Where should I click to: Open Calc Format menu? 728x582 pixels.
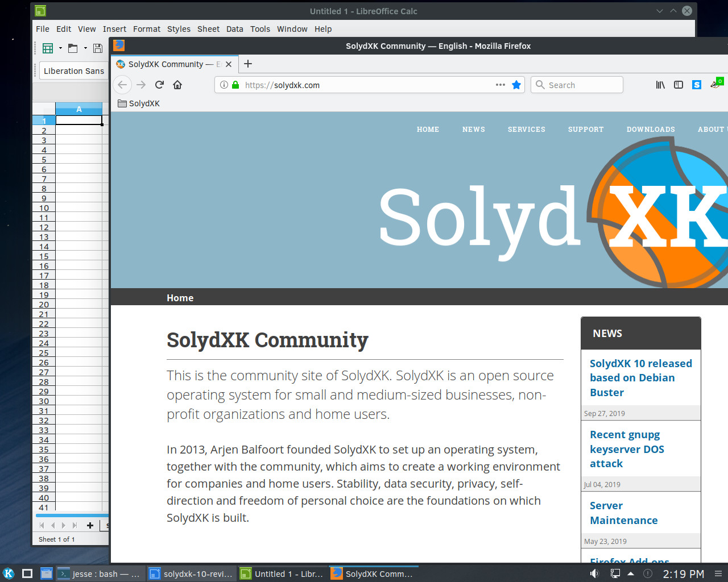(147, 29)
